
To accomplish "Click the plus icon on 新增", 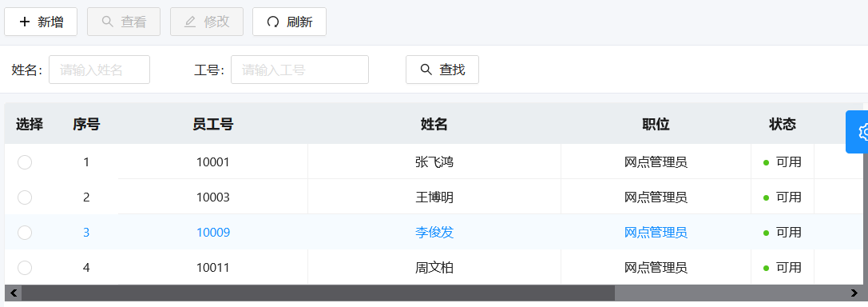I will tap(25, 22).
